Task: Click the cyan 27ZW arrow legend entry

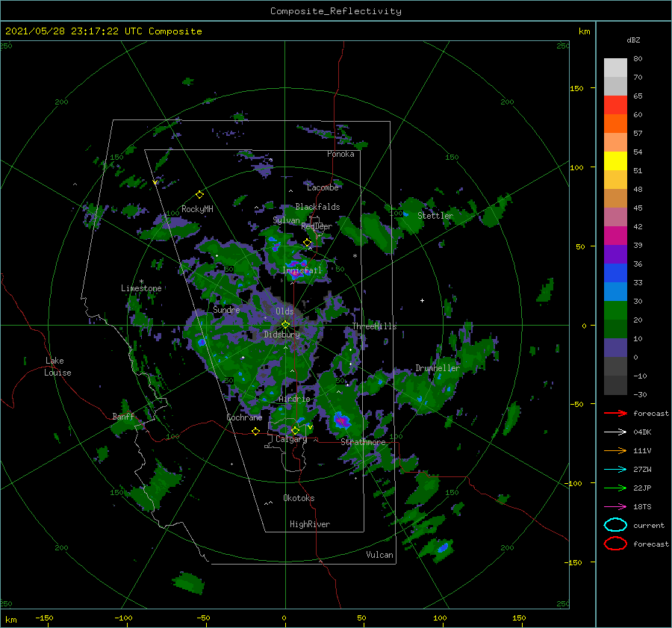Action: click(x=615, y=470)
